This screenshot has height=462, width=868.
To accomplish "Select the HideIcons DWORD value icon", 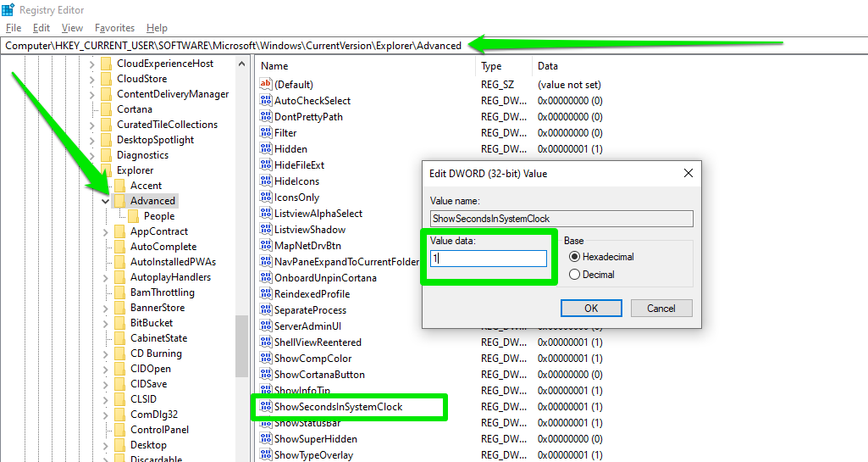I will (x=266, y=181).
